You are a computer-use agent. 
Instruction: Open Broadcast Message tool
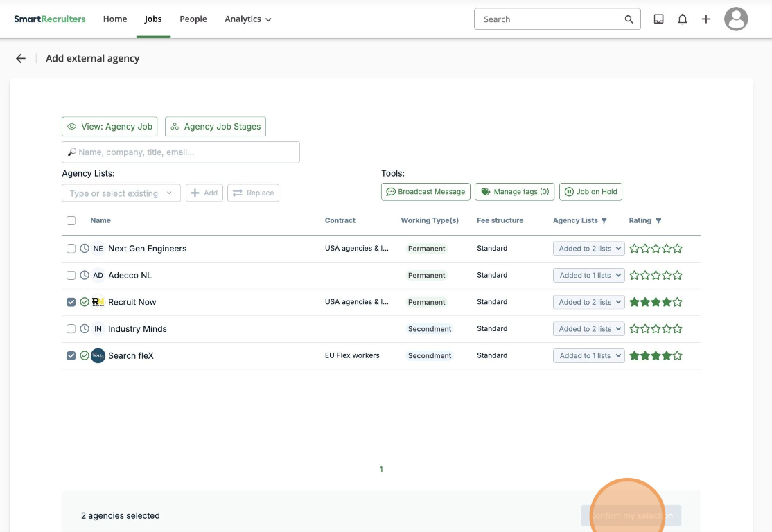click(426, 192)
